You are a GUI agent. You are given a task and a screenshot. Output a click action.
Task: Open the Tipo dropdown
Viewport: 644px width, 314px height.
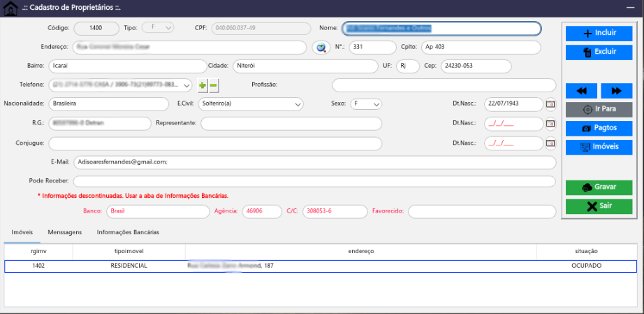click(x=168, y=28)
